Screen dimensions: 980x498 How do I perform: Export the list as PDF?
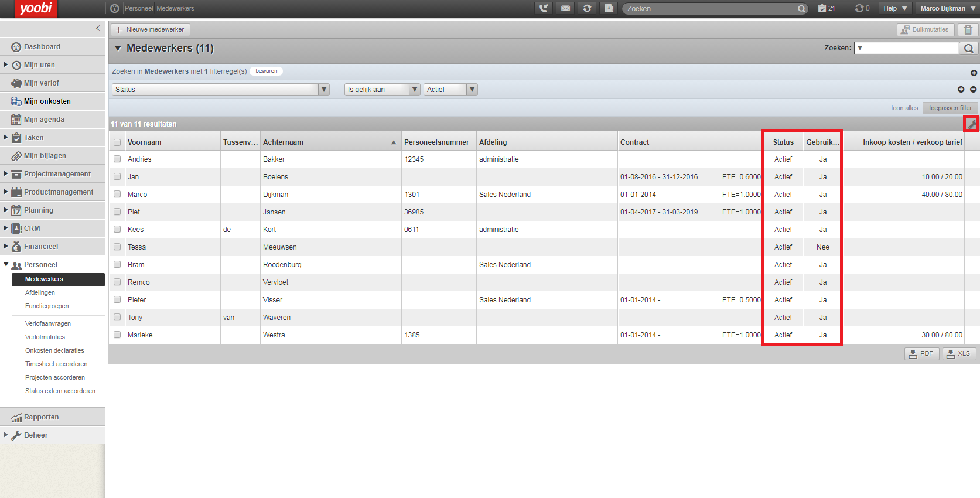click(922, 353)
